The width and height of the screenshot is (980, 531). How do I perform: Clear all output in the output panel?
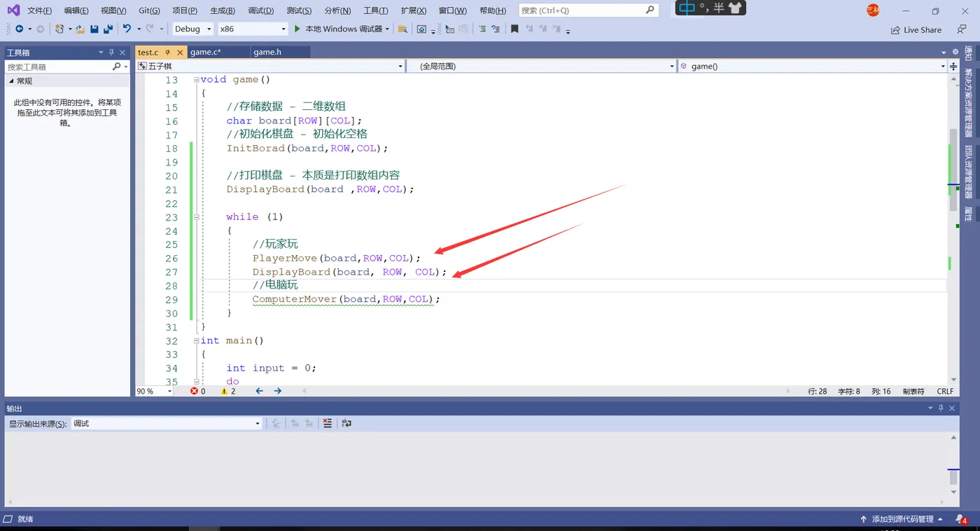[x=327, y=423]
